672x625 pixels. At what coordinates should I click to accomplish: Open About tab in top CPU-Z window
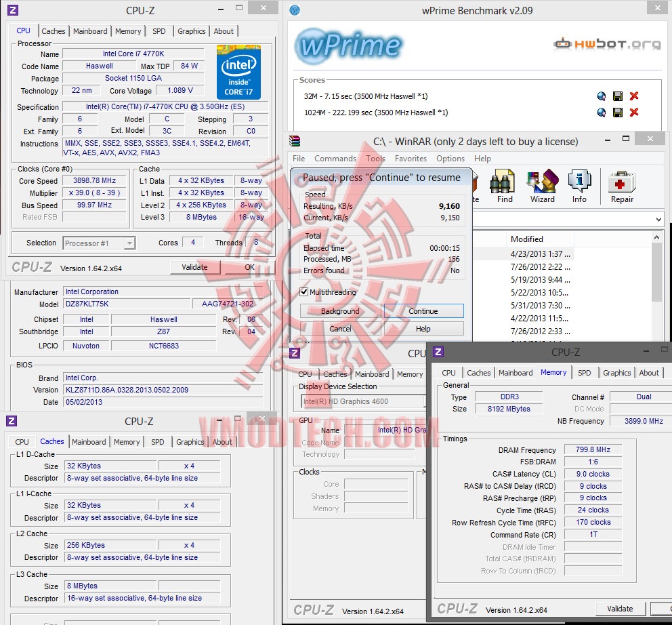coord(224,31)
